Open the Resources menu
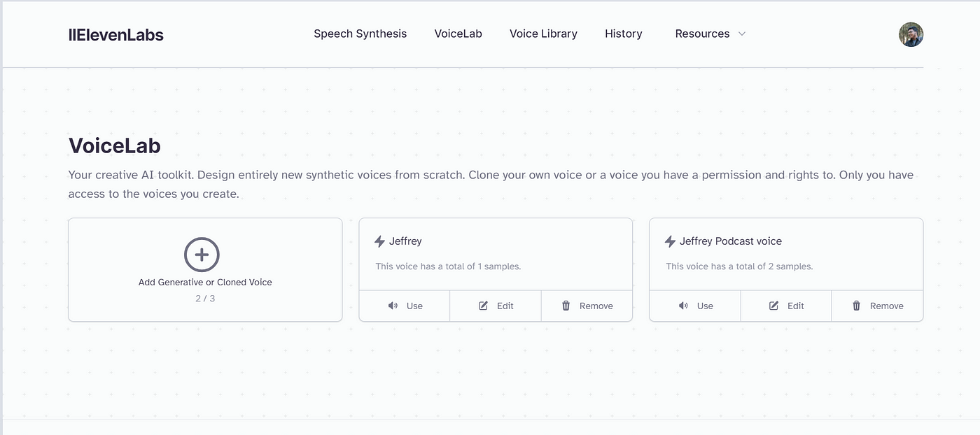 tap(710, 34)
